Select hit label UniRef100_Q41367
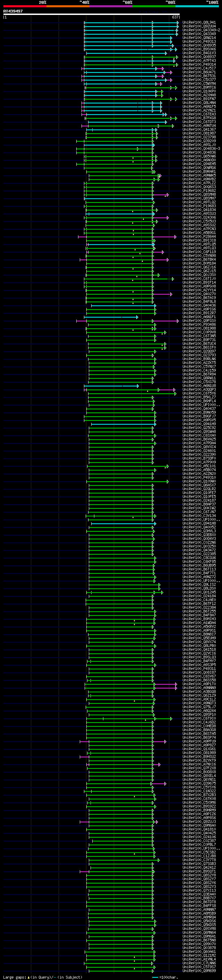The height and width of the screenshot is (980, 222). click(199, 129)
